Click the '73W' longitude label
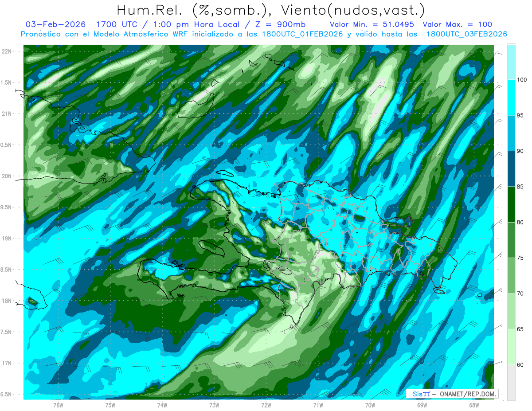 pyautogui.click(x=214, y=405)
